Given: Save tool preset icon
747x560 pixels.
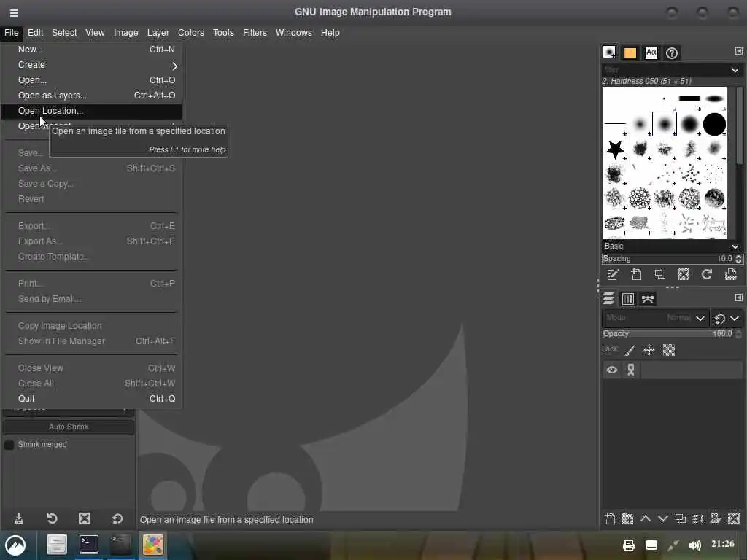Looking at the screenshot, I should pyautogui.click(x=18, y=518).
